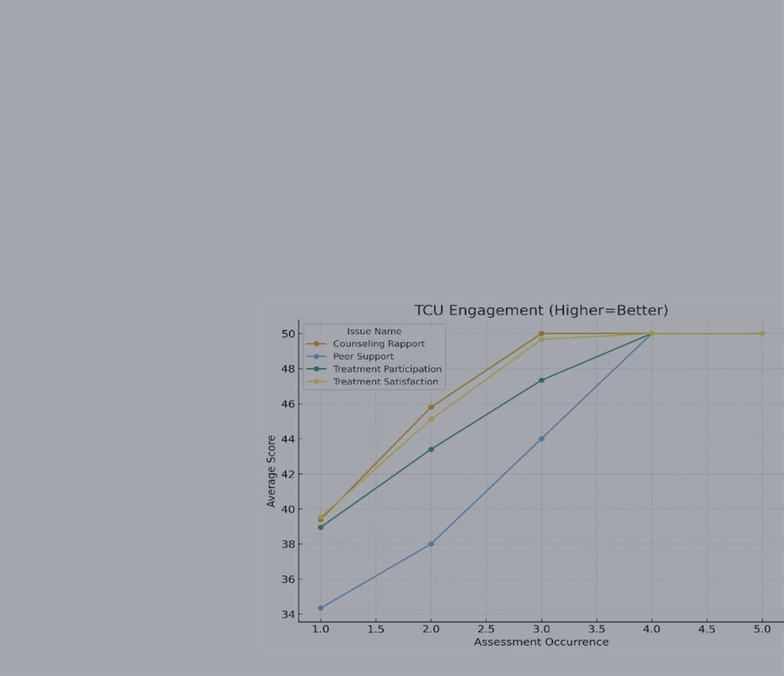Click the 'Average Score' y-axis label
Screen dimensions: 784x676
coord(271,471)
